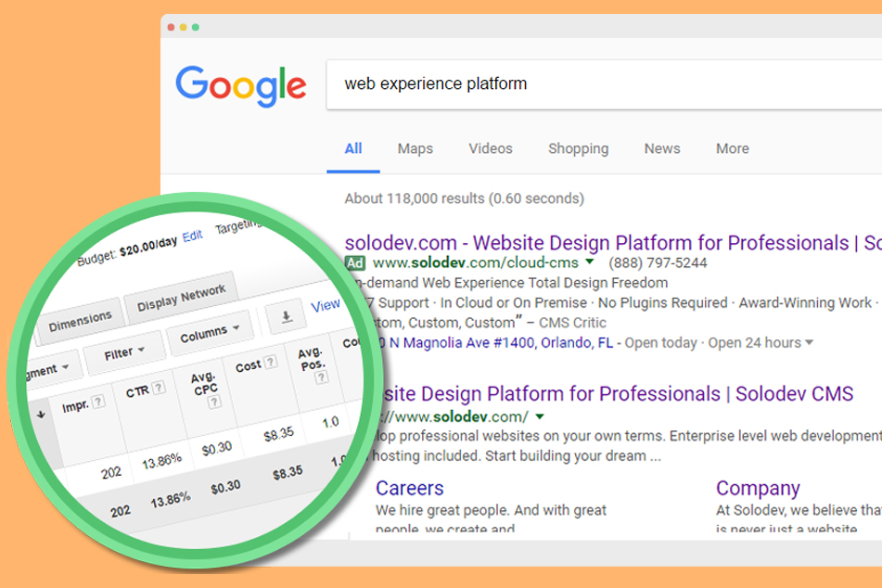Click the green Ad badge
The width and height of the screenshot is (882, 588).
point(355,262)
